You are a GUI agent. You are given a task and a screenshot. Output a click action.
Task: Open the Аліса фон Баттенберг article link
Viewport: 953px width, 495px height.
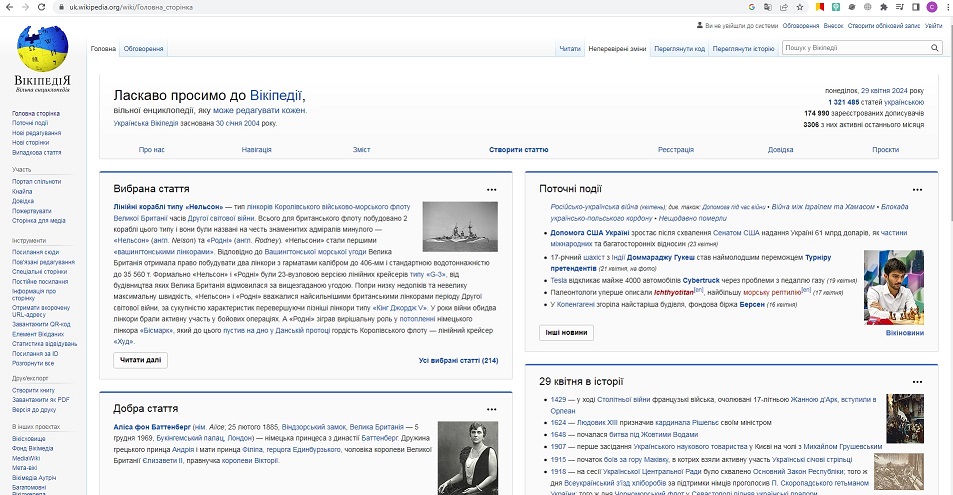[x=152, y=427]
